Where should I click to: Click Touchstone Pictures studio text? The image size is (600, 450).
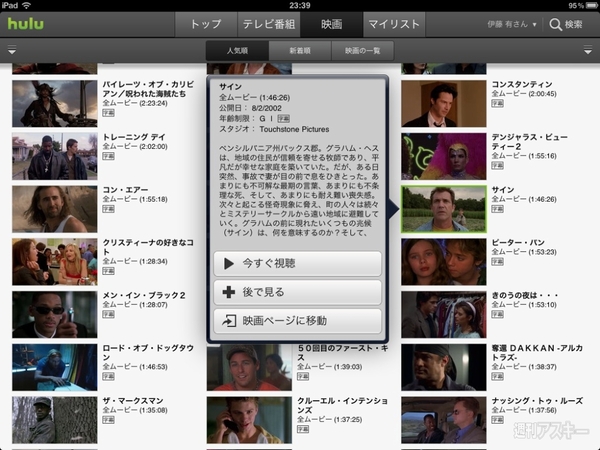click(x=294, y=129)
